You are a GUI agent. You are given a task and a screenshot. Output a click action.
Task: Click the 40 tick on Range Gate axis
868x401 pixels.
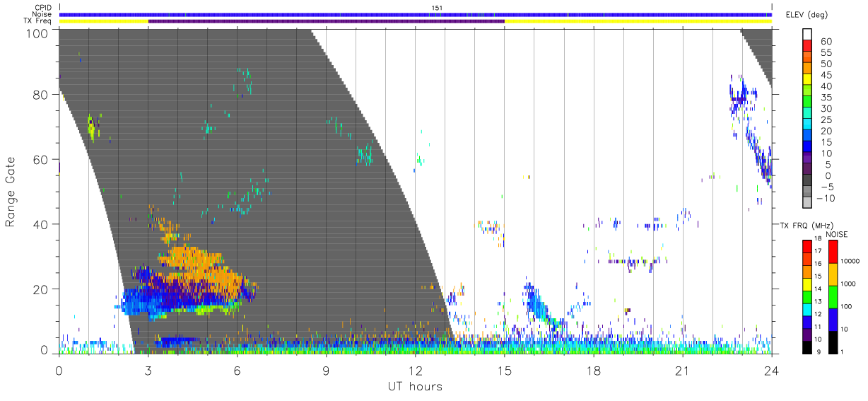tap(40, 224)
